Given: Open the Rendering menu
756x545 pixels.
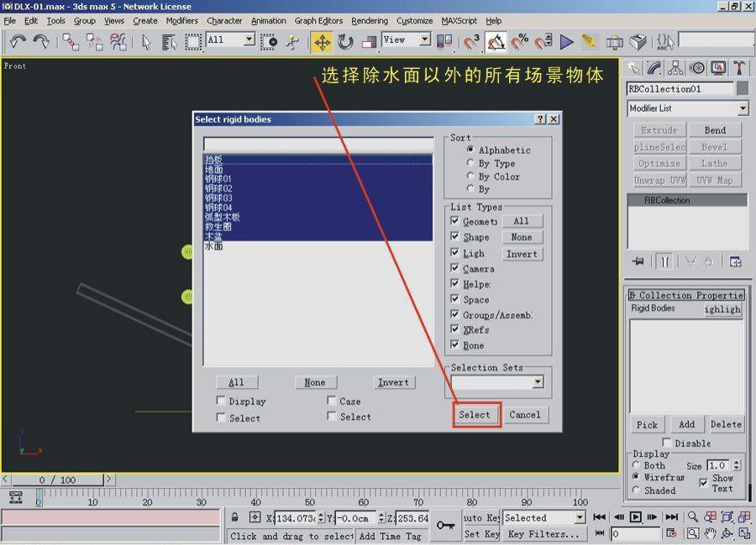Looking at the screenshot, I should click(370, 21).
